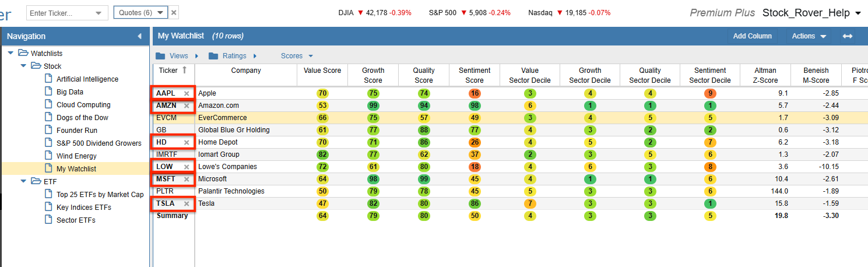Click the Big Data document icon

49,92
